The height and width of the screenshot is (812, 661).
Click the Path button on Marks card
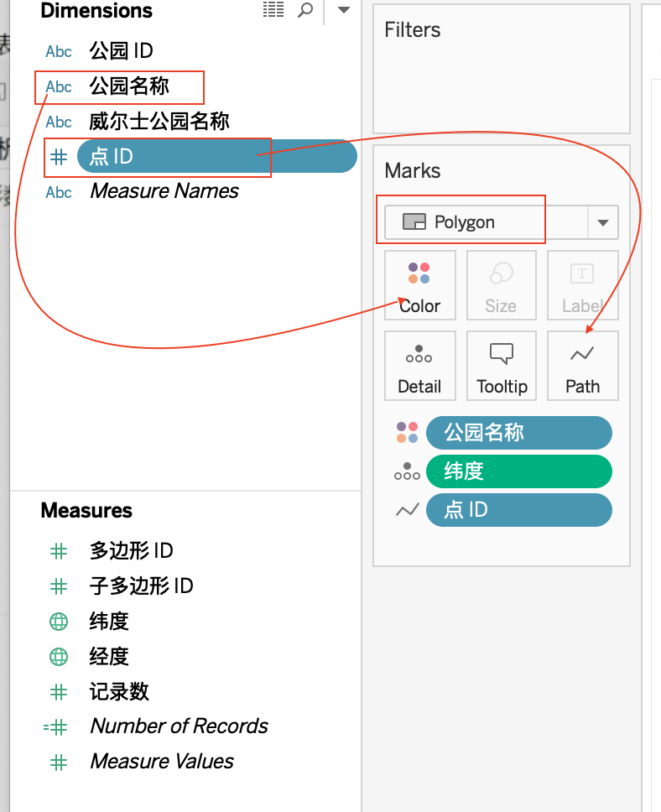click(x=583, y=366)
